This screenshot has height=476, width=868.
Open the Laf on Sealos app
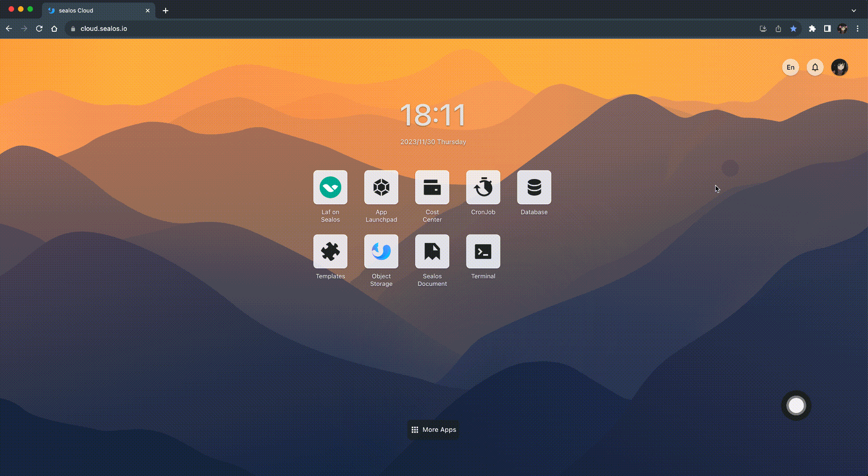click(x=330, y=188)
